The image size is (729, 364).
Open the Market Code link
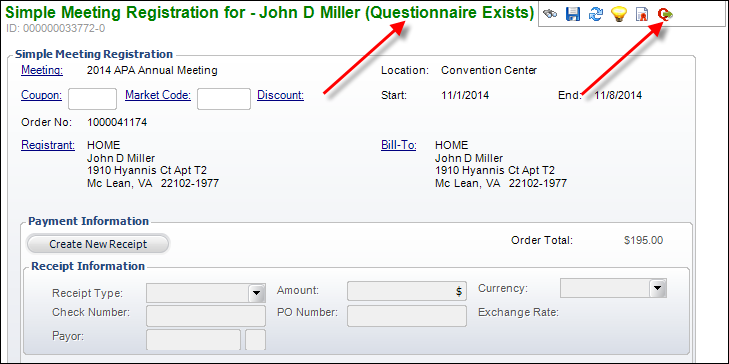click(158, 95)
